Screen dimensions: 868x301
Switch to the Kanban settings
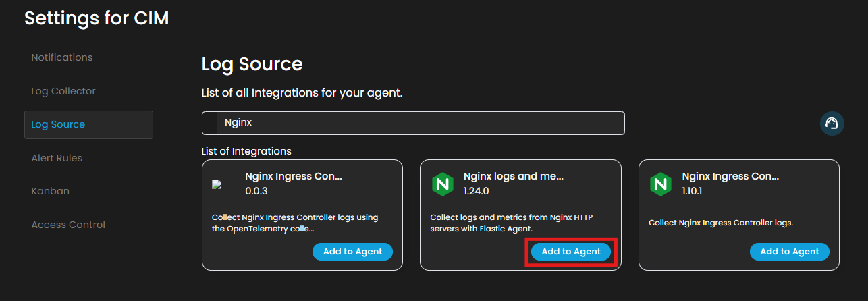[51, 191]
